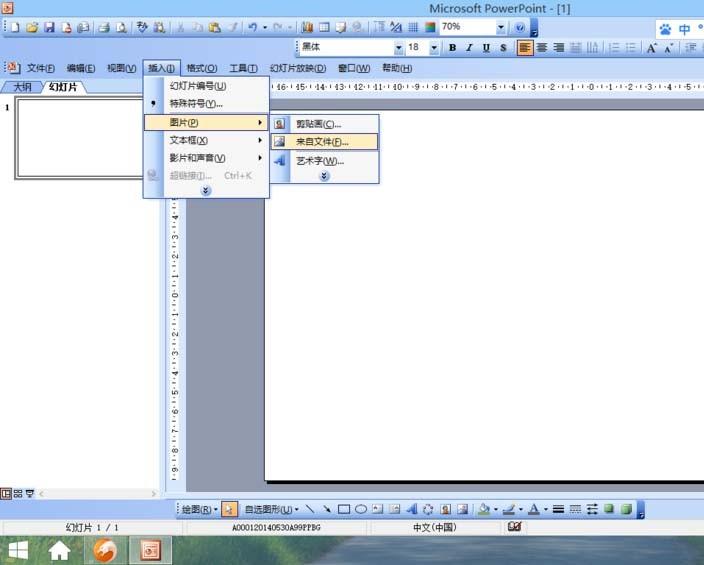704x565 pixels.
Task: Toggle Bold formatting button
Action: coord(452,47)
